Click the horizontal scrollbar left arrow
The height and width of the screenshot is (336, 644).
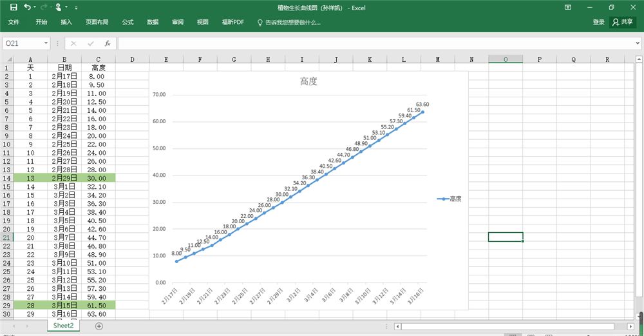click(x=397, y=326)
